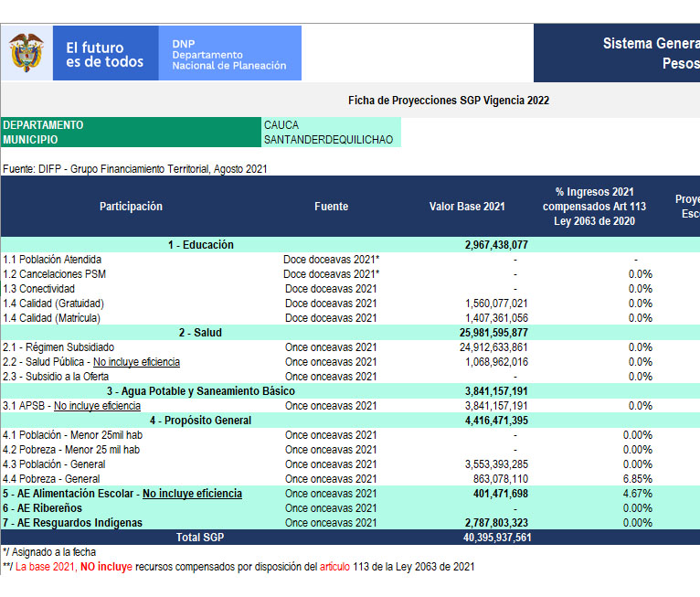This screenshot has width=700, height=597.
Task: Select the value 863,078,110
Action: [x=501, y=479]
